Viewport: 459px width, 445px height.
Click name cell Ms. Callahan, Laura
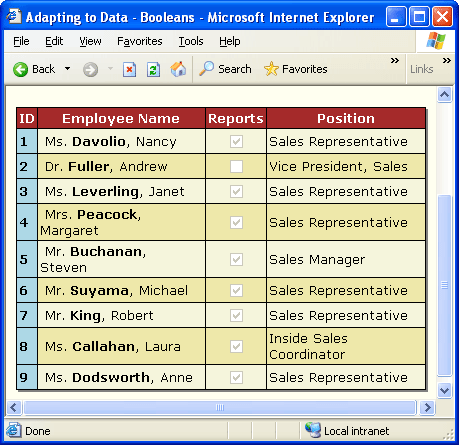(x=121, y=346)
